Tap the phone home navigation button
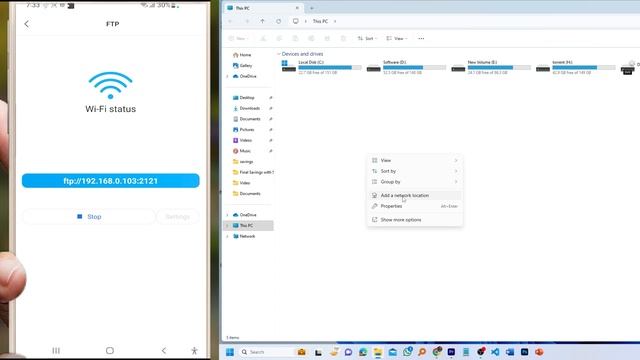The height and width of the screenshot is (360, 640). pyautogui.click(x=110, y=351)
